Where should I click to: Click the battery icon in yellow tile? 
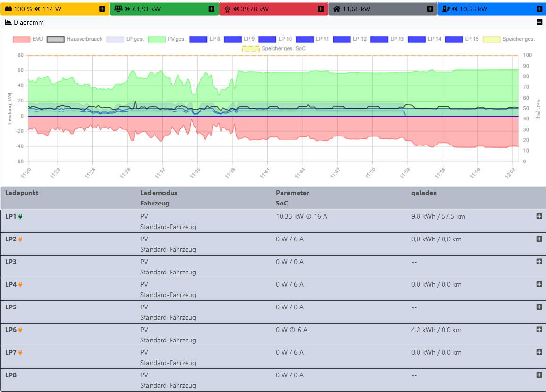pos(9,9)
